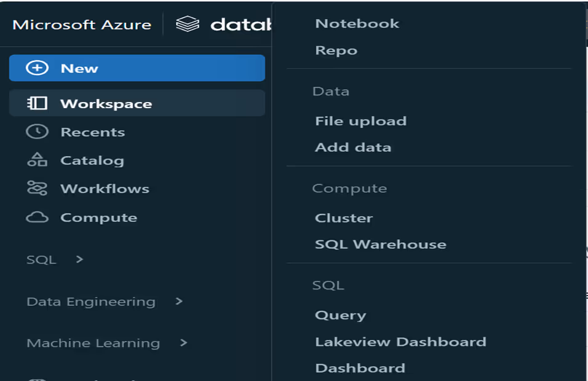Viewport: 588px width, 381px height.
Task: Click the Microsoft Azure header text
Action: tap(82, 25)
